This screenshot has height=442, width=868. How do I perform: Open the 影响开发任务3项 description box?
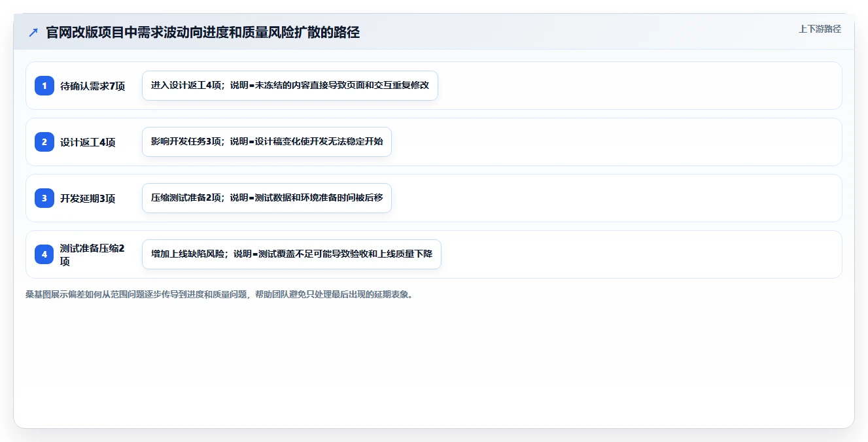(267, 142)
